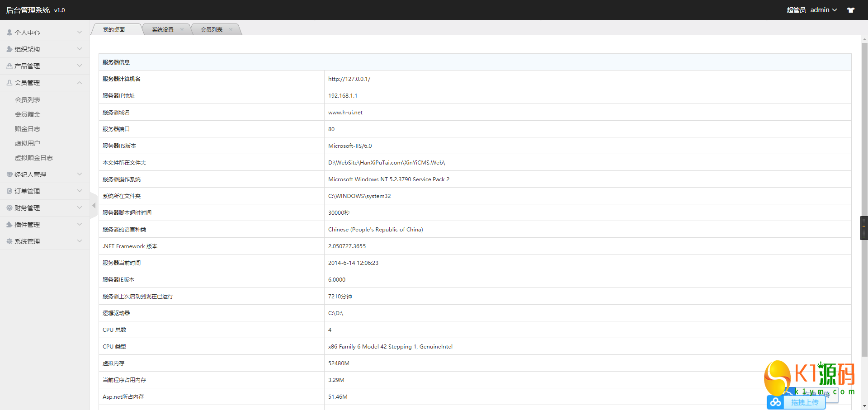Click the T-shirt skin switcher icon
Viewport: 868px width, 410px height.
tap(851, 10)
